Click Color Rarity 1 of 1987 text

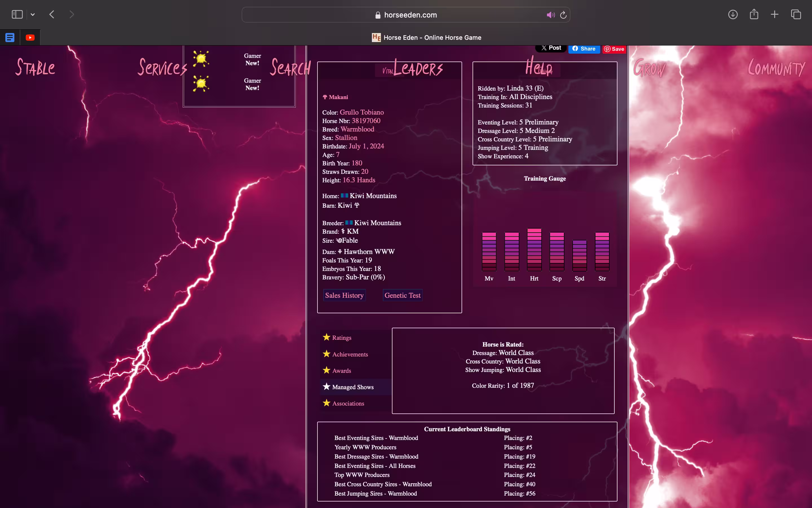pos(503,386)
